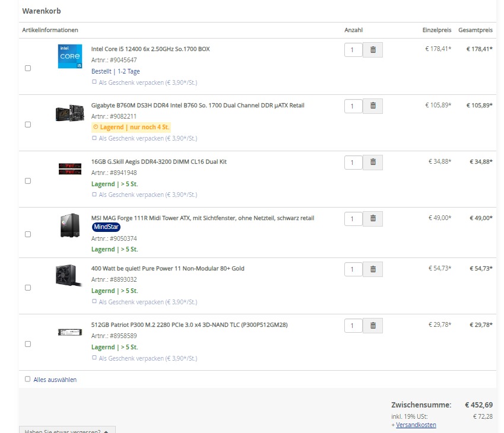Image resolution: width=504 pixels, height=433 pixels.
Task: Click the G.Skill RAM thumbnail
Action: [x=69, y=168]
